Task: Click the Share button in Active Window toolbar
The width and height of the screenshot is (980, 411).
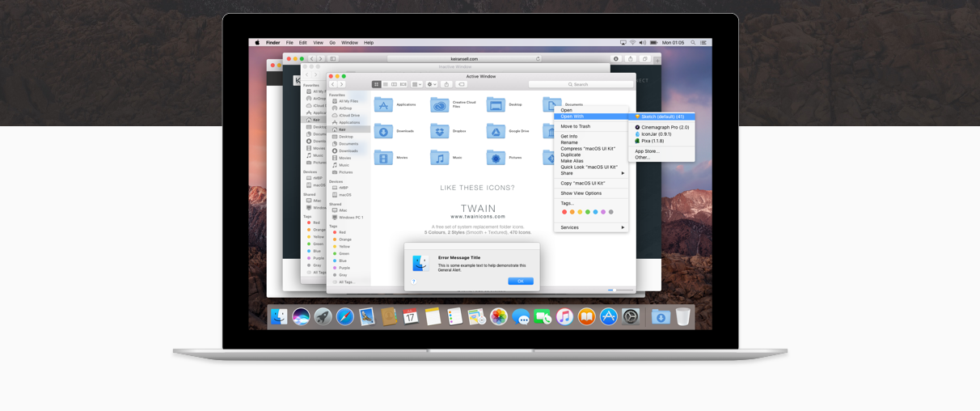Action: pos(446,84)
